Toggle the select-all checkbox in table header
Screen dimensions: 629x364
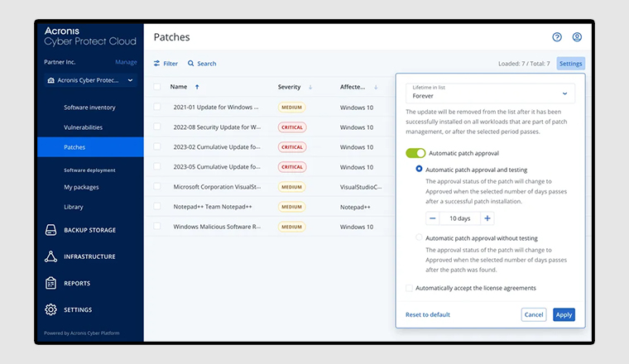coord(157,87)
